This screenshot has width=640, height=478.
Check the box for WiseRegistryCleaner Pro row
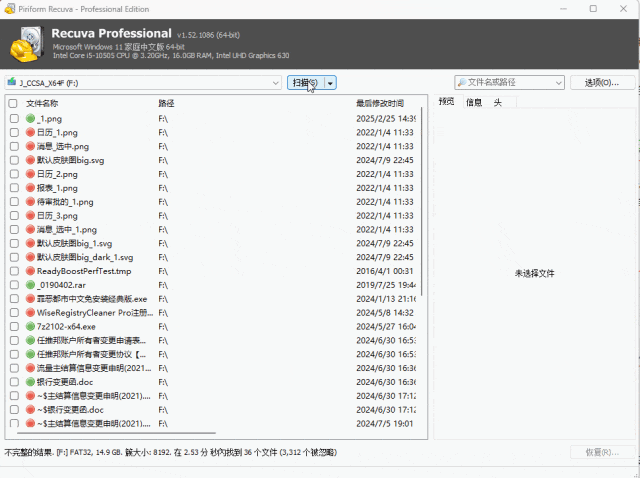(x=14, y=313)
